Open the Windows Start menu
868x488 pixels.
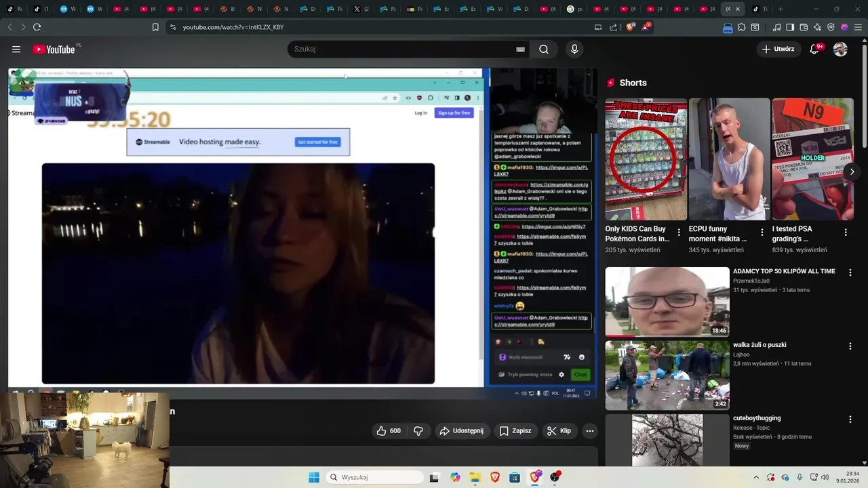[x=314, y=477]
